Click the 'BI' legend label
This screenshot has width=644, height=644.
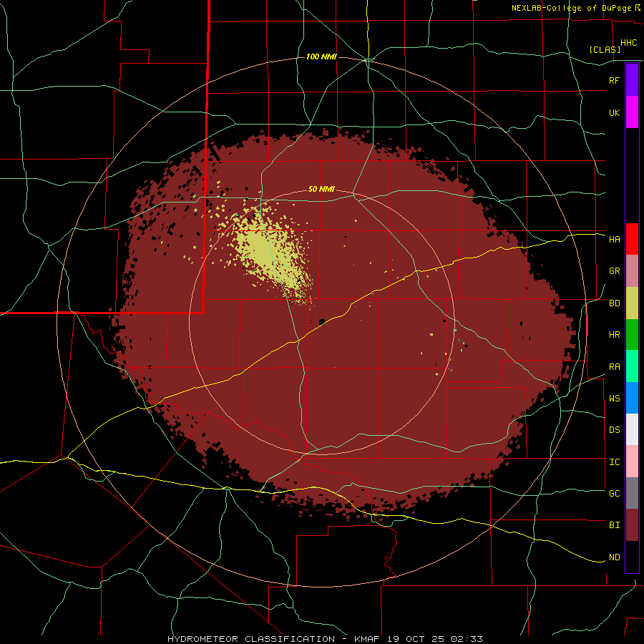[x=614, y=525]
